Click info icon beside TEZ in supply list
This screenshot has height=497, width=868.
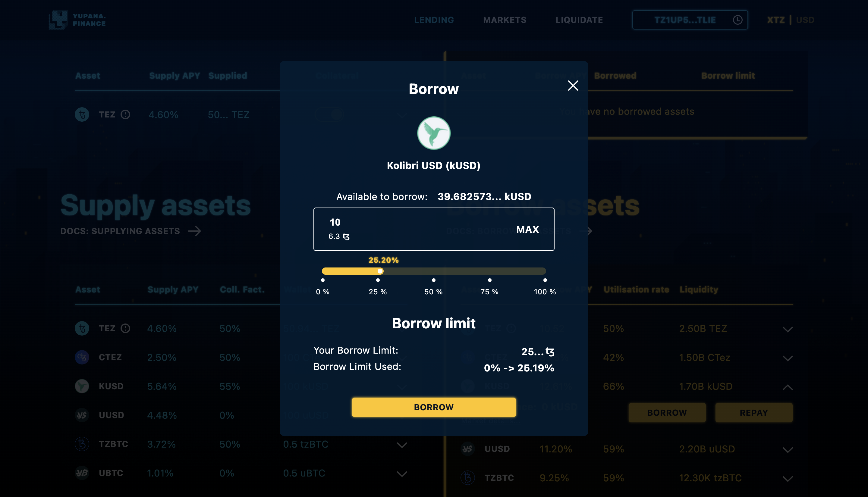coord(125,328)
